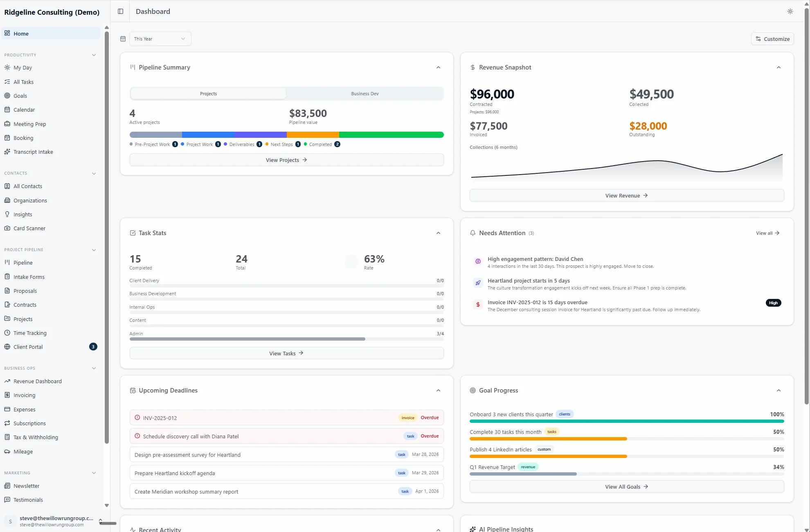Open the This Year date range dropdown
This screenshot has width=810, height=532.
160,38
